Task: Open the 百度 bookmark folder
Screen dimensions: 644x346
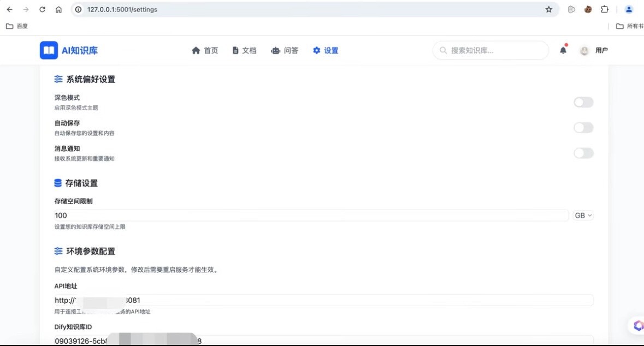Action: tap(17, 26)
